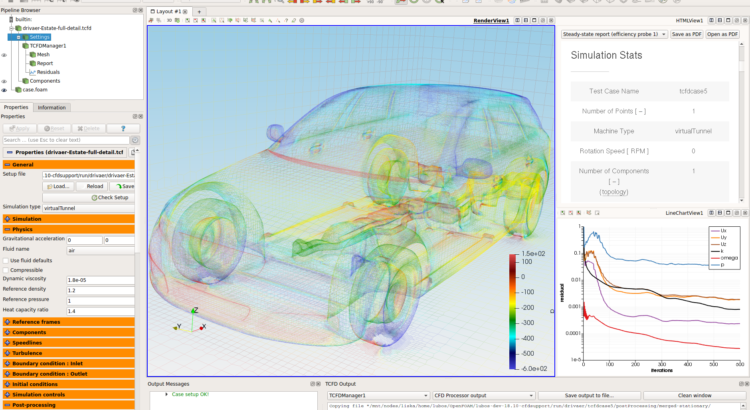Image resolution: width=750 pixels, height=410 pixels.
Task: Click Open as PDF button
Action: 722,34
